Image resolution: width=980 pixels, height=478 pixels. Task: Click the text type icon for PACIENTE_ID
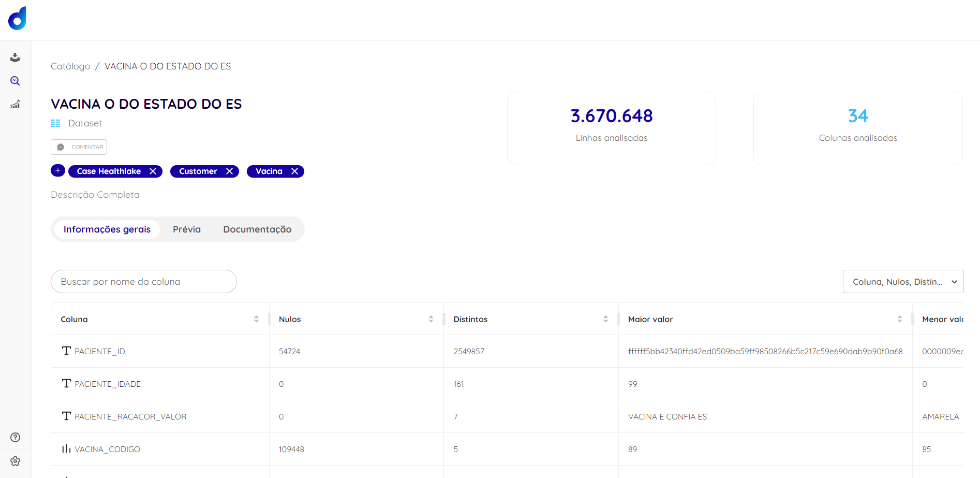66,351
